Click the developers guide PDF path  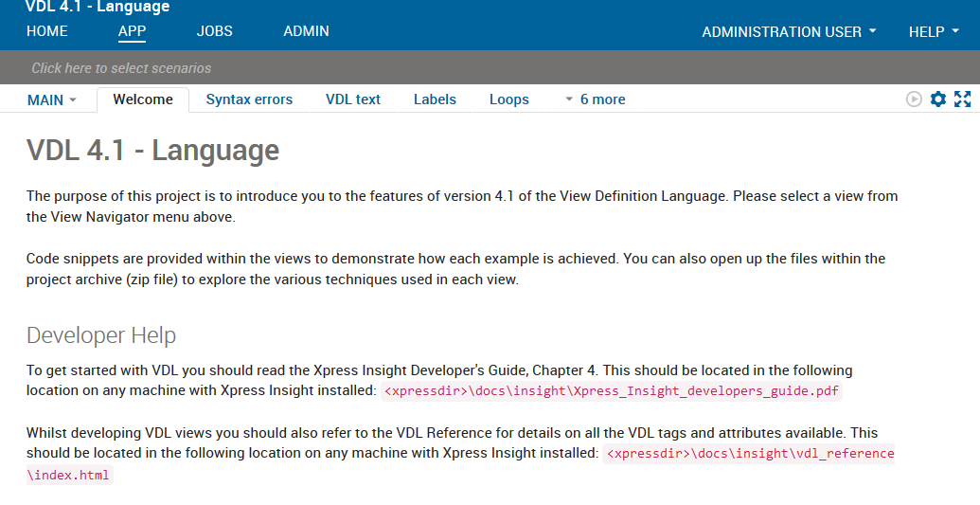[x=612, y=391]
